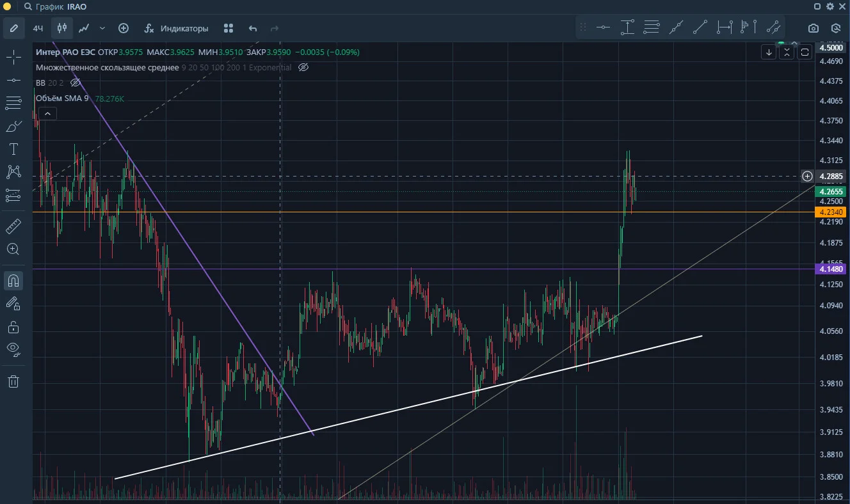Take a chart screenshot with camera icon
The image size is (850, 504).
pos(813,28)
